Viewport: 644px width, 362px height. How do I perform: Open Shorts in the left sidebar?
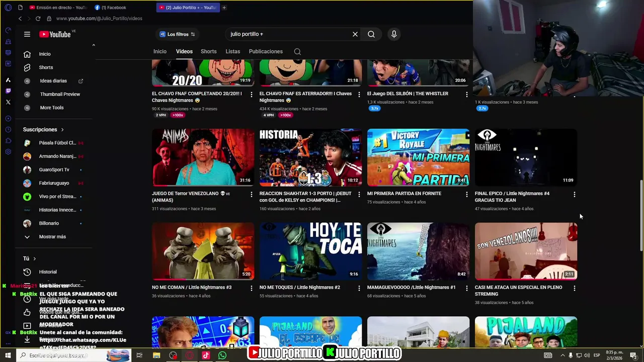point(45,67)
